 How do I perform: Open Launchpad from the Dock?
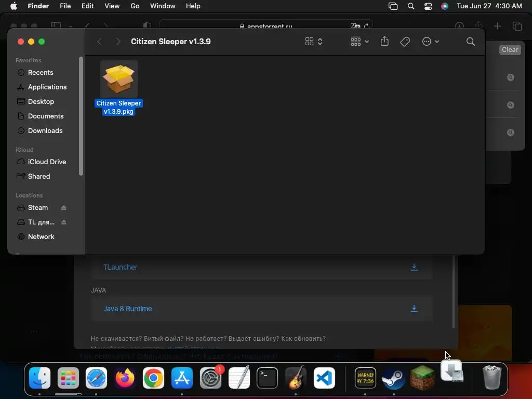point(68,378)
